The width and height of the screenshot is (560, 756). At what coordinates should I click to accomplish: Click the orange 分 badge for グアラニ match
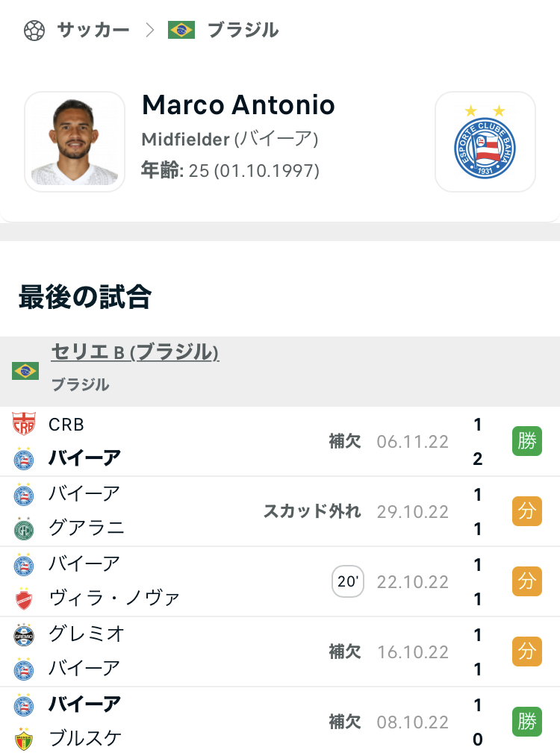click(526, 511)
